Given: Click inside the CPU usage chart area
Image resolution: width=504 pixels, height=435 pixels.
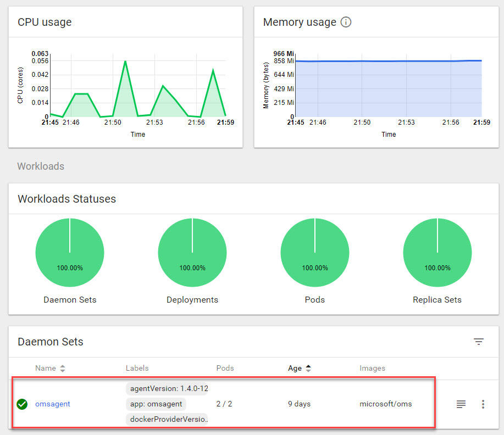Looking at the screenshot, I should tap(137, 85).
